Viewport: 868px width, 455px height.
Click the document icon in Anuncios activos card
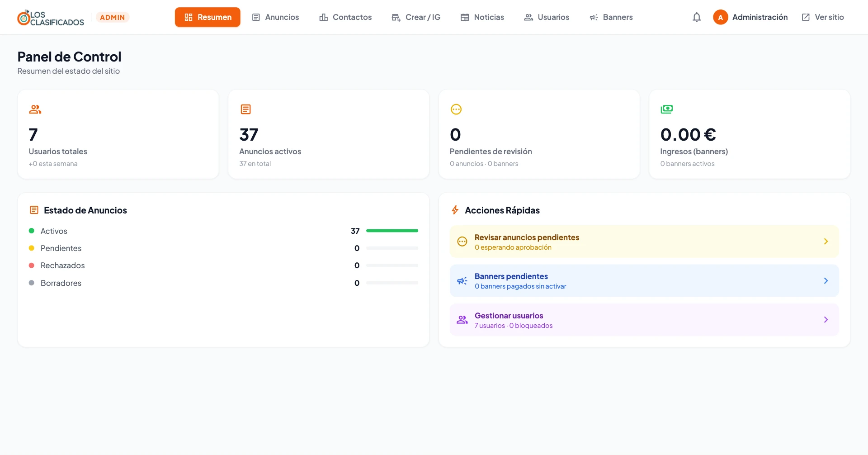[245, 109]
